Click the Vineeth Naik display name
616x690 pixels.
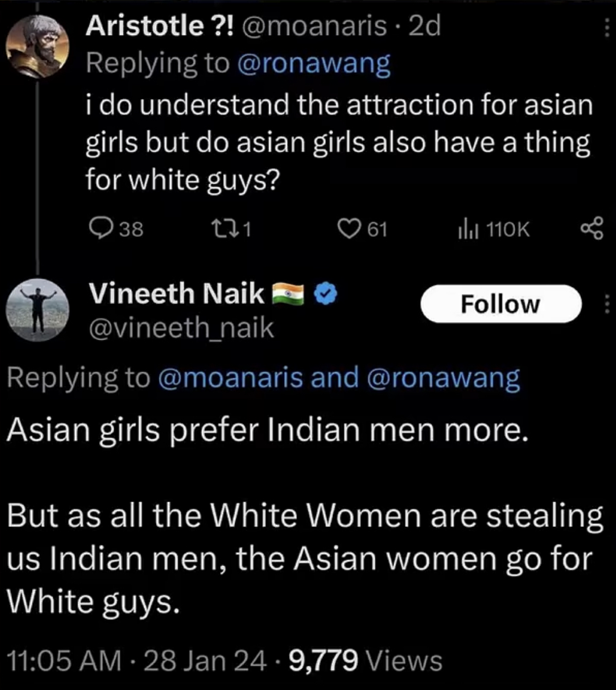click(x=177, y=294)
